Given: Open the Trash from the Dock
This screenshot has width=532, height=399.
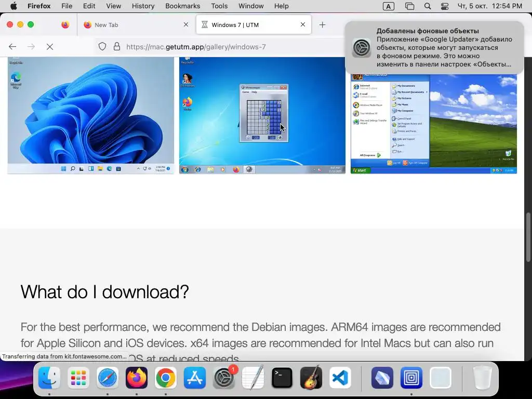Looking at the screenshot, I should tap(482, 378).
